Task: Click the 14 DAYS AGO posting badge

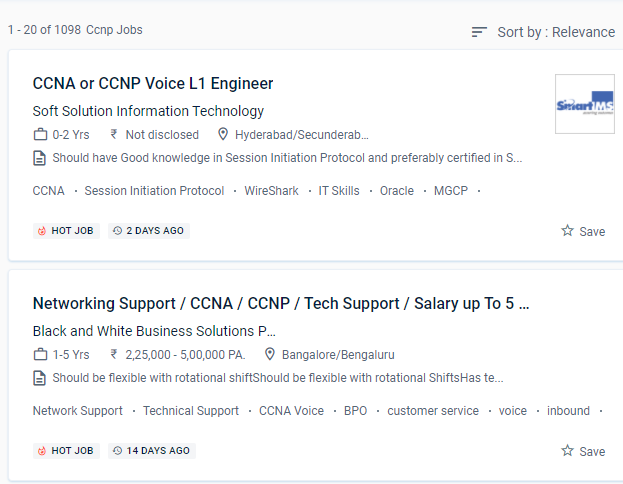Action: coord(152,451)
